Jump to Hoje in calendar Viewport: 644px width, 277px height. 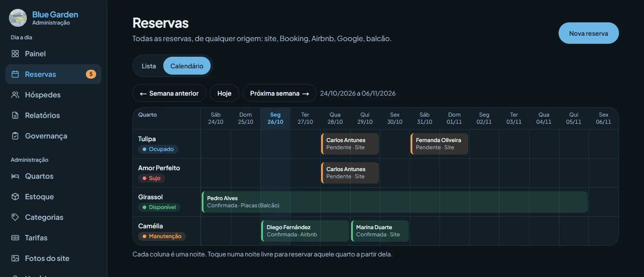pyautogui.click(x=225, y=93)
